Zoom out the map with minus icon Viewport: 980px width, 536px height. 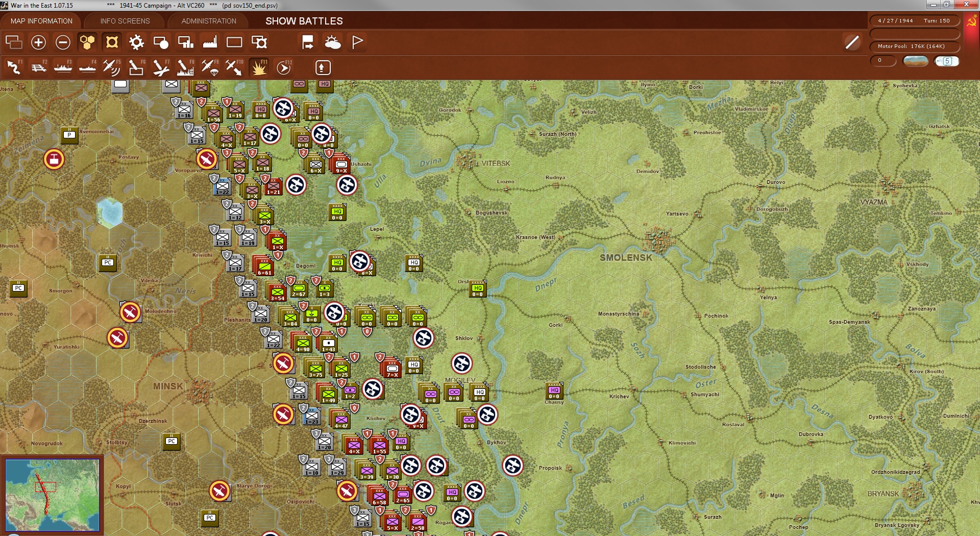click(x=63, y=42)
